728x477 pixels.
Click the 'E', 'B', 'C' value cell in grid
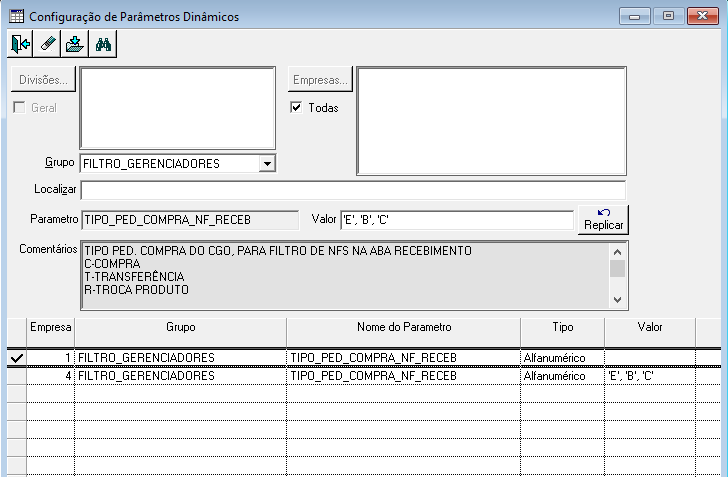click(650, 376)
